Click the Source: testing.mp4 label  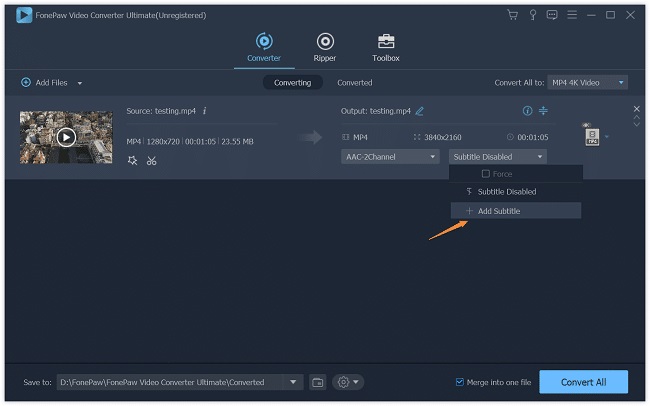click(x=161, y=111)
